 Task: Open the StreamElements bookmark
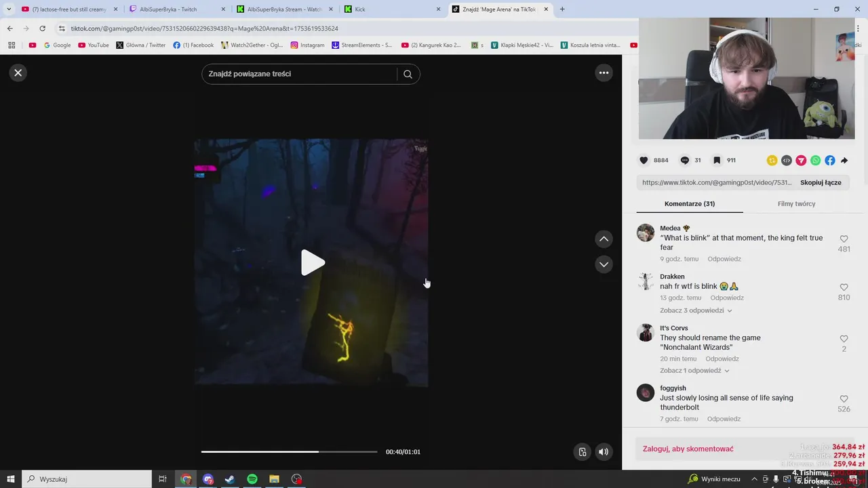[x=362, y=45]
